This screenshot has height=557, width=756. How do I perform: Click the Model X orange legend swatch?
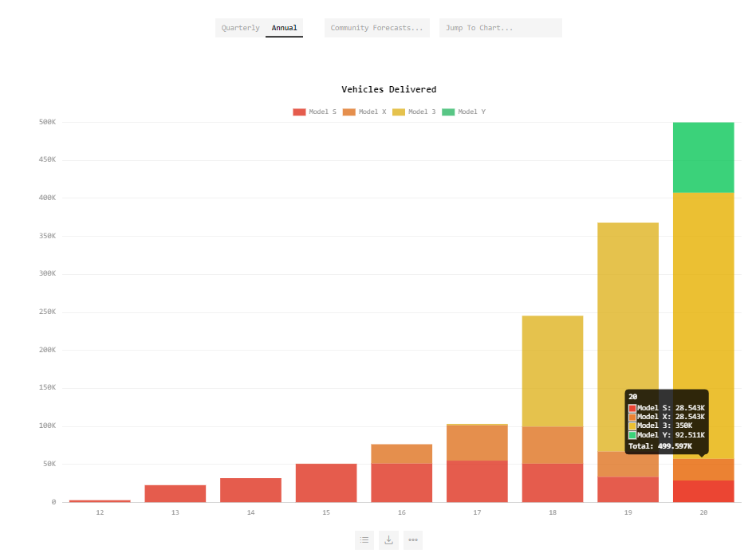348,112
